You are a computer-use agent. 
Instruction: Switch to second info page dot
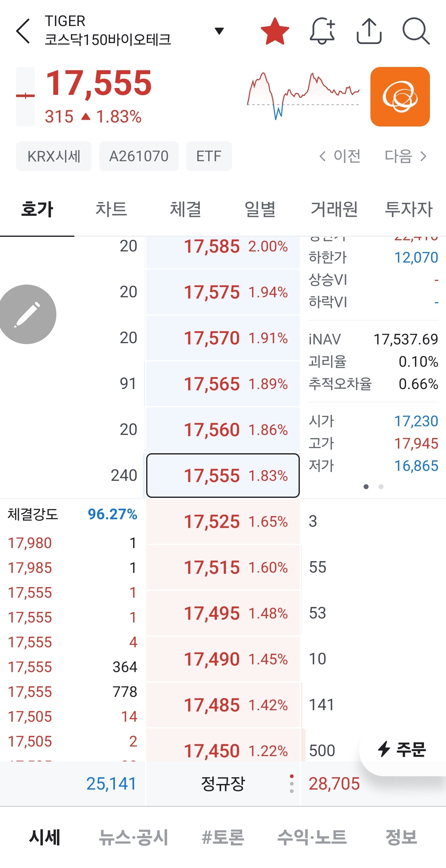(x=381, y=487)
